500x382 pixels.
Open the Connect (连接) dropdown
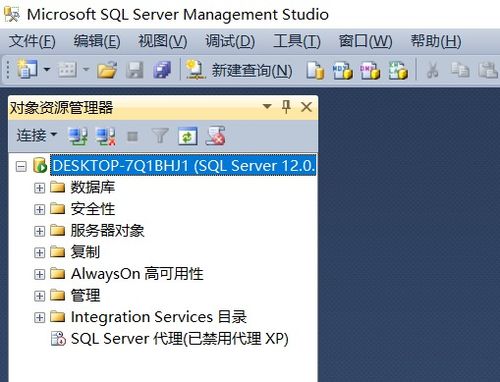37,135
